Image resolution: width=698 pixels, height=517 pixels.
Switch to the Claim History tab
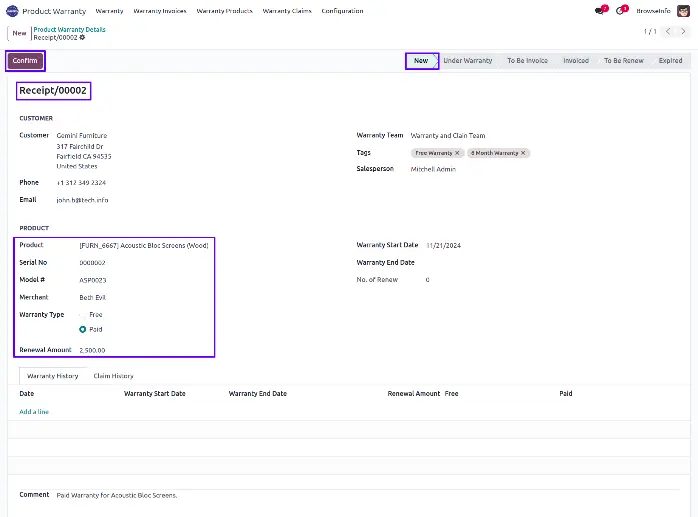tap(113, 376)
